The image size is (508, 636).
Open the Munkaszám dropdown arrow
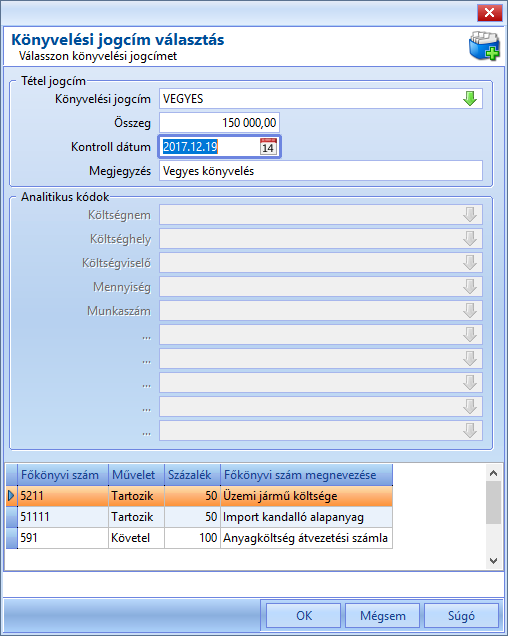click(x=470, y=311)
